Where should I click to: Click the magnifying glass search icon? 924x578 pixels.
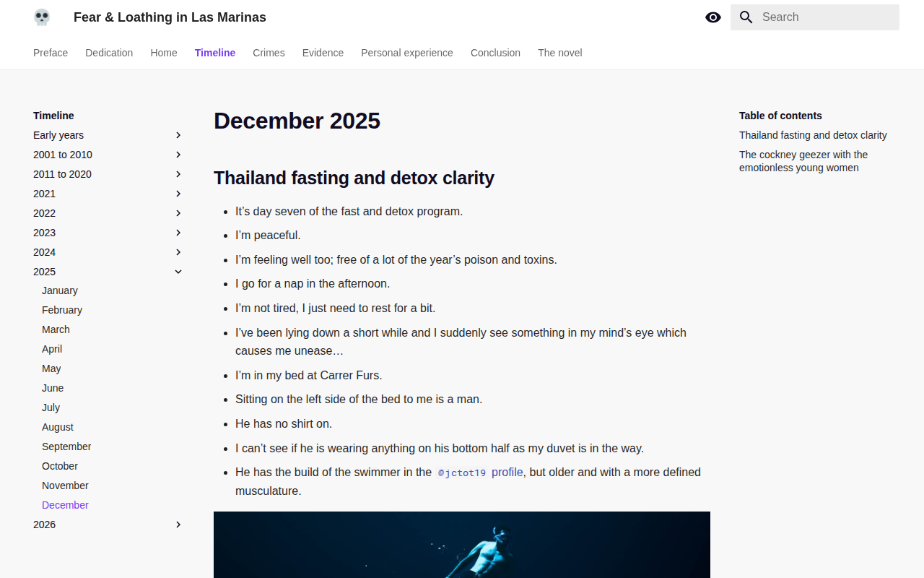[x=746, y=17]
